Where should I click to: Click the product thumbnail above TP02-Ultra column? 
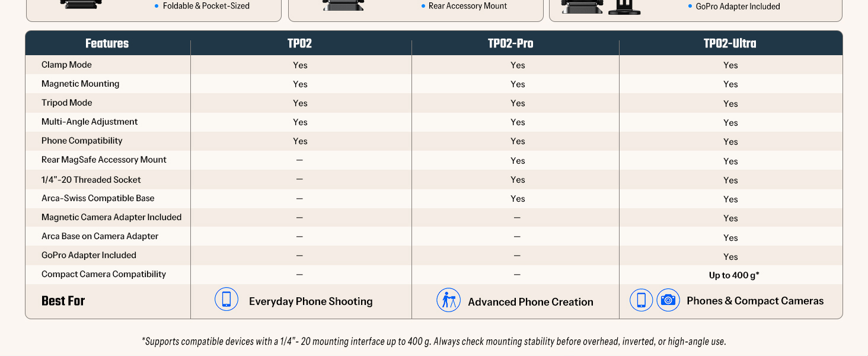tap(601, 7)
